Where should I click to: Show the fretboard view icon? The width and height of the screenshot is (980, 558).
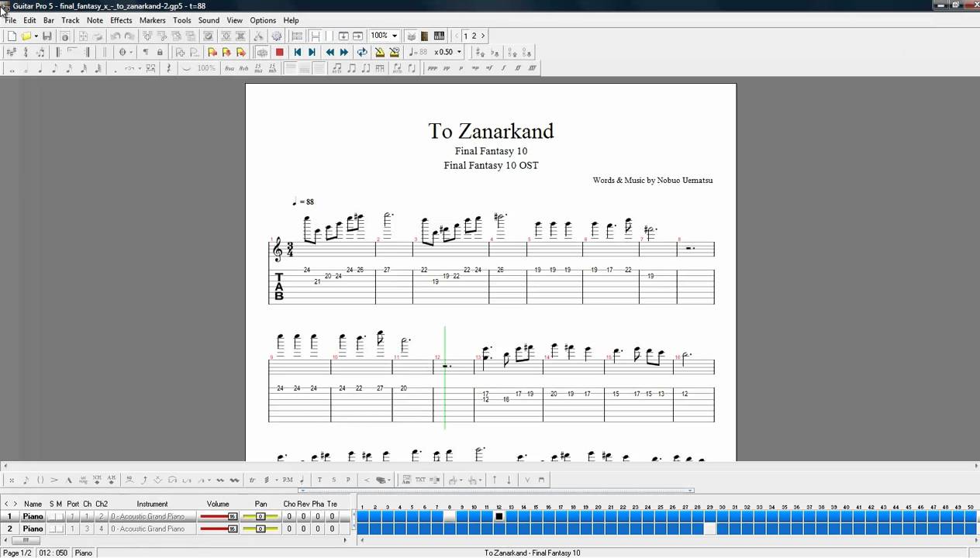424,36
